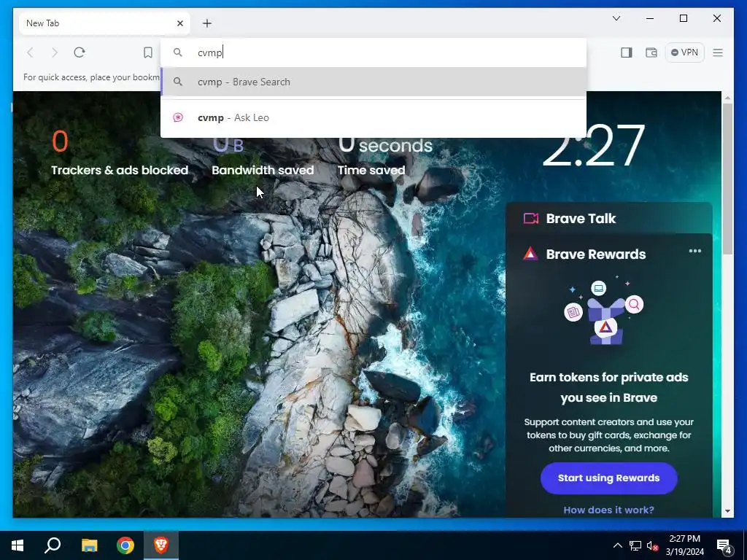Open the Brave Talk card
The image size is (747, 560).
click(609, 218)
